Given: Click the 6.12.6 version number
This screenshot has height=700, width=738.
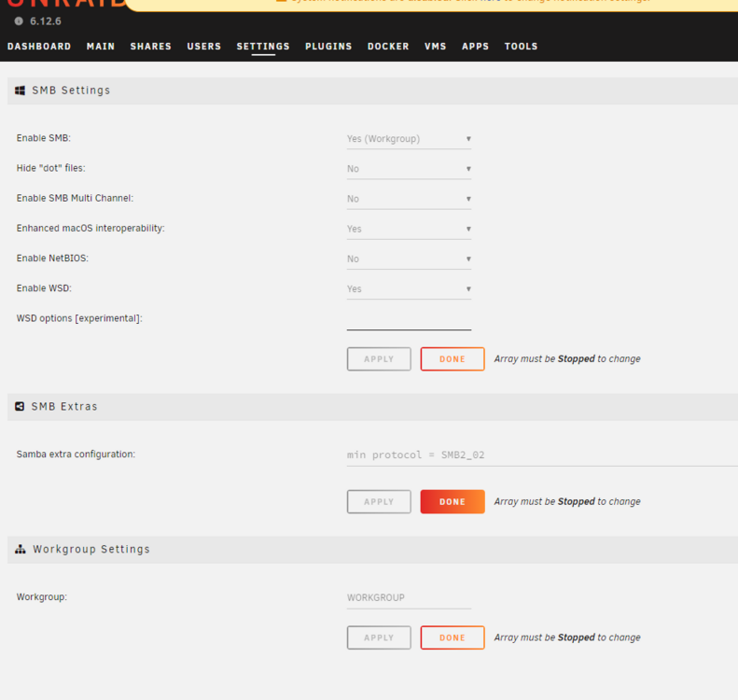Looking at the screenshot, I should coord(46,21).
